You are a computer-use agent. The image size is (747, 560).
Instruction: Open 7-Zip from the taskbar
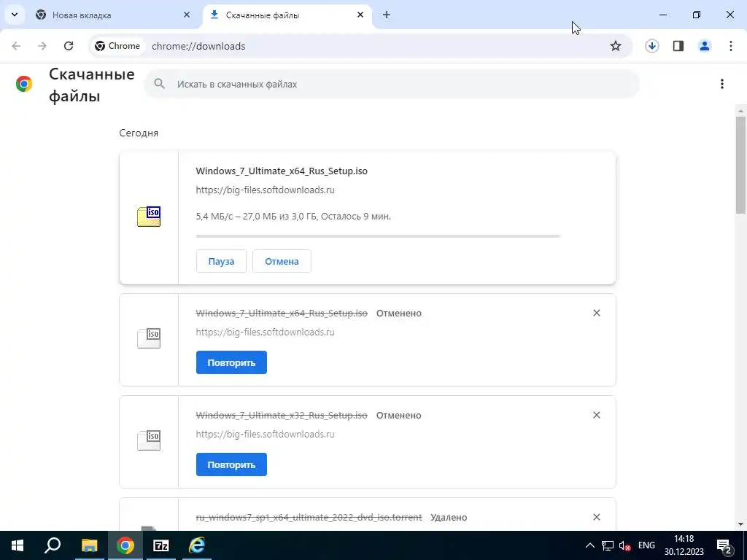[161, 545]
